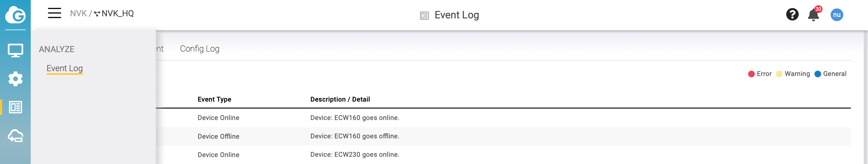Toggle the blue General legend filter

click(x=830, y=74)
